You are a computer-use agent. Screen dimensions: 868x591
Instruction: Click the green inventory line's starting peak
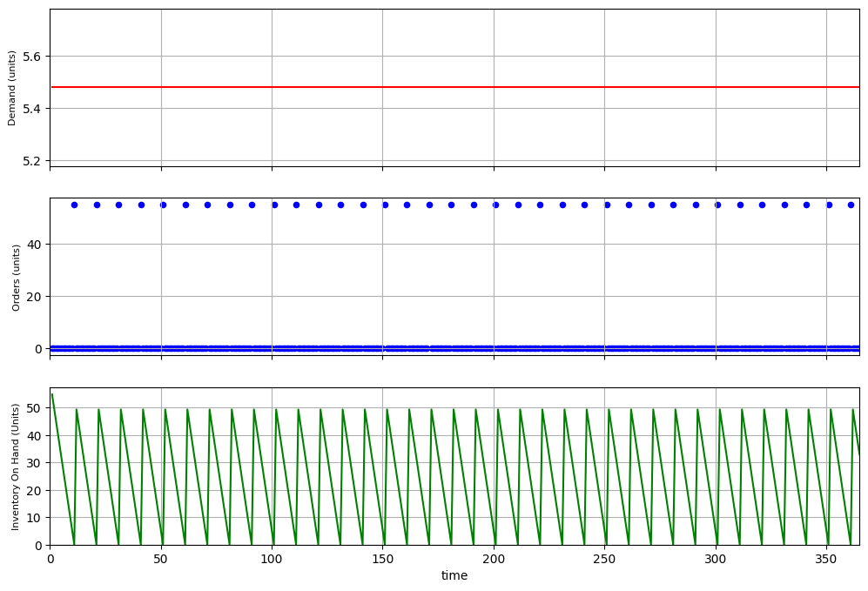click(x=52, y=395)
